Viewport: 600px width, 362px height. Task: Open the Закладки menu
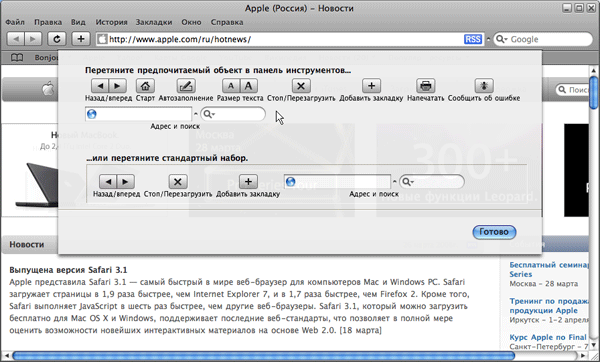154,22
